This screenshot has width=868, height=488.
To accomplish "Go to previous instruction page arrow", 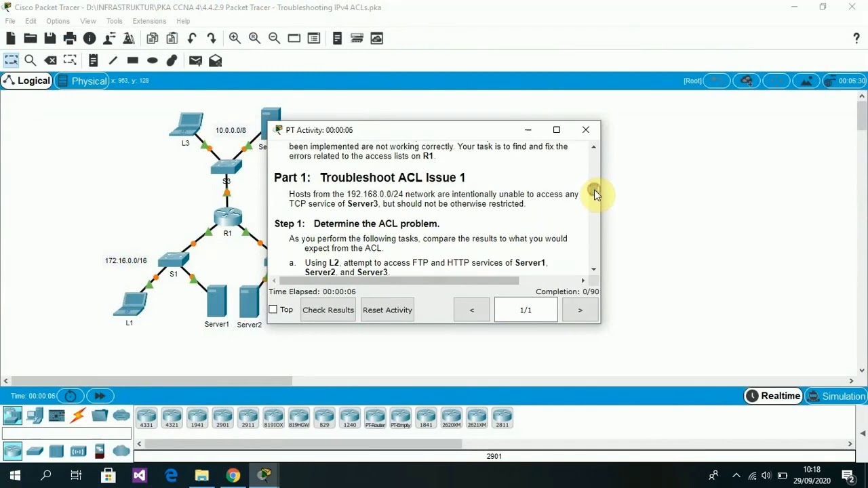I will point(472,310).
